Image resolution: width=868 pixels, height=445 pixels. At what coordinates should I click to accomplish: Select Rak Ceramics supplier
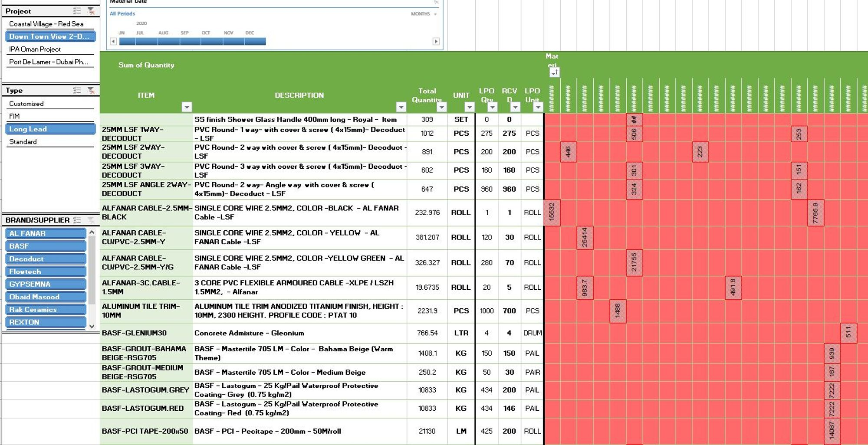tap(46, 310)
